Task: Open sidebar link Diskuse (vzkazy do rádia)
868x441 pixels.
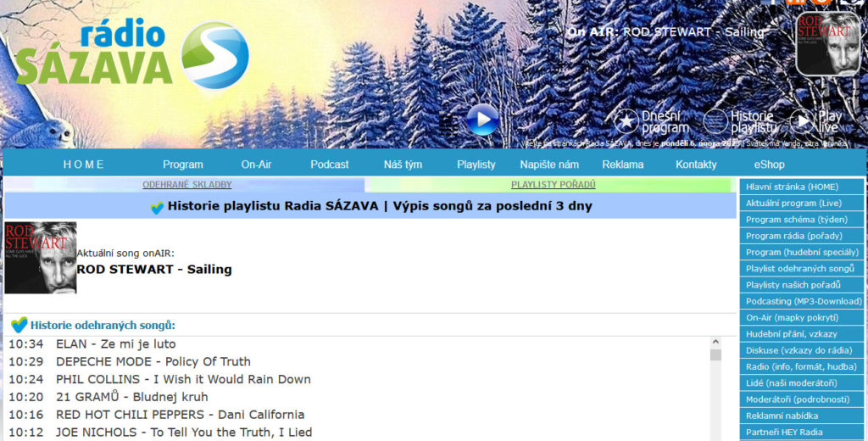Action: (x=802, y=350)
